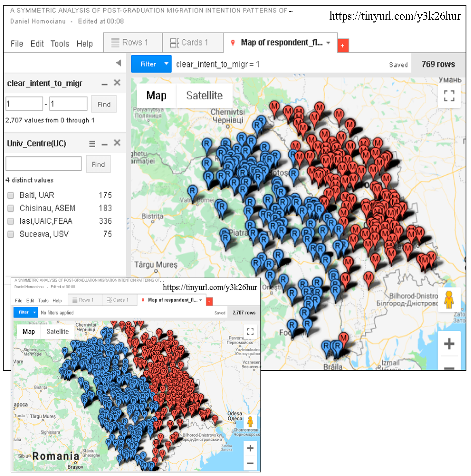Screen dimensions: 471x476
Task: Enable the Chisinau, ASEM checkbox
Action: coord(11,208)
